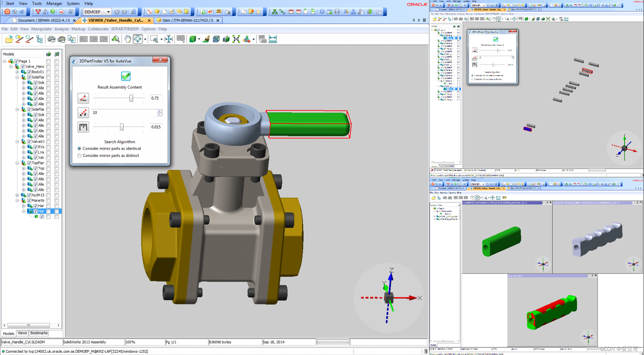Select the rotate/orbit tool
644x355 pixels.
click(x=137, y=39)
